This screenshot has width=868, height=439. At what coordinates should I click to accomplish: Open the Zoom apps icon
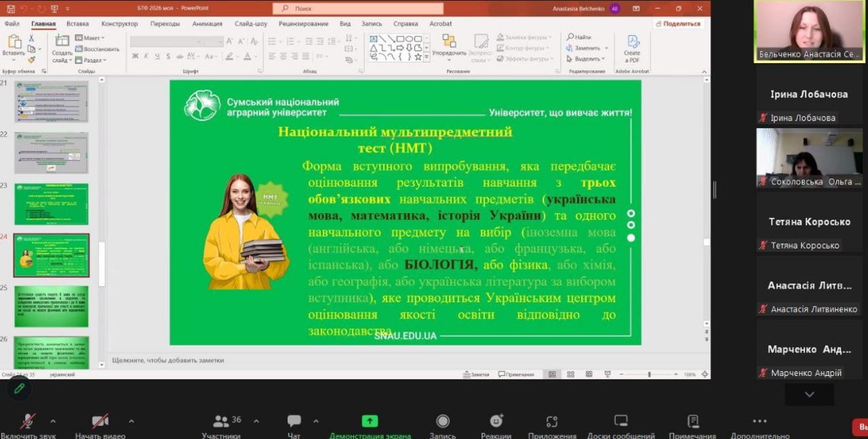click(x=551, y=421)
